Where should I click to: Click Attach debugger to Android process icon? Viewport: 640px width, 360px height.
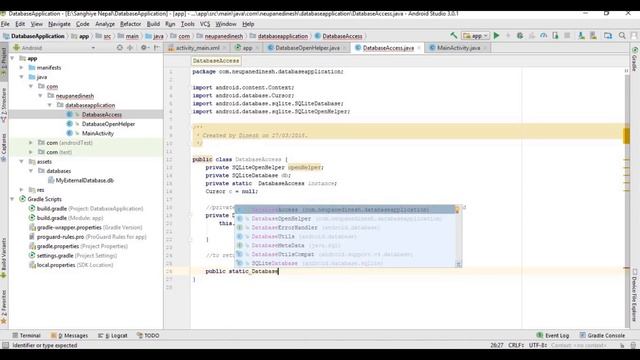[x=555, y=36]
